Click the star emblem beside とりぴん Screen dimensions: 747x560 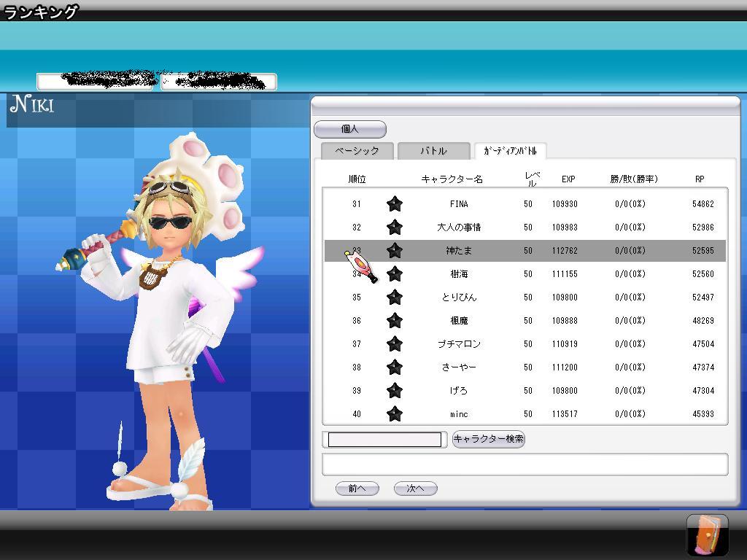tap(395, 297)
